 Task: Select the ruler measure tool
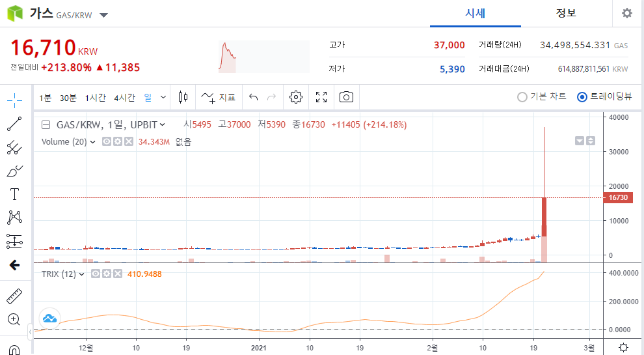[x=14, y=296]
